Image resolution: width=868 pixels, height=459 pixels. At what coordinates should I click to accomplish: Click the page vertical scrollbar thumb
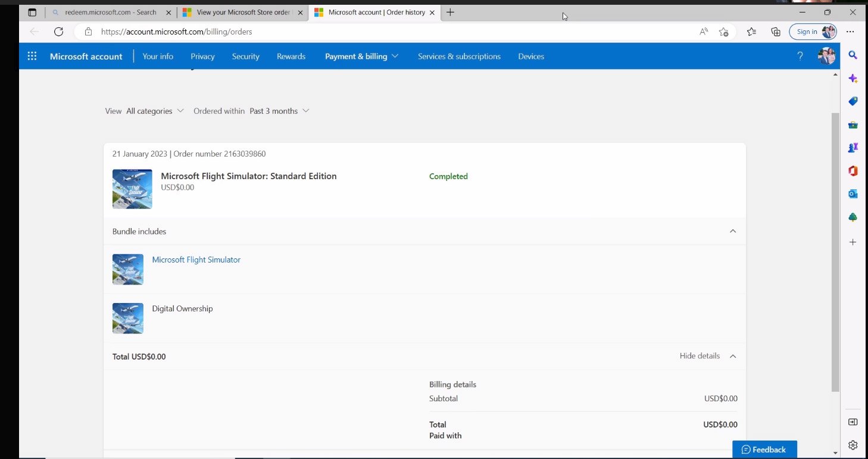click(x=835, y=251)
